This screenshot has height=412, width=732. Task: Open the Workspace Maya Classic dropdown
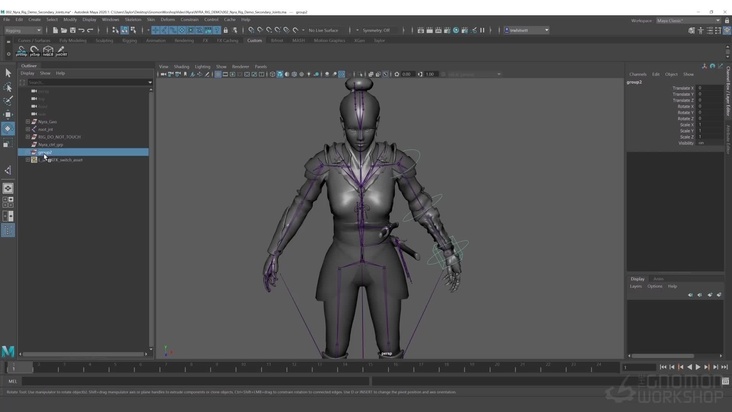click(x=688, y=21)
